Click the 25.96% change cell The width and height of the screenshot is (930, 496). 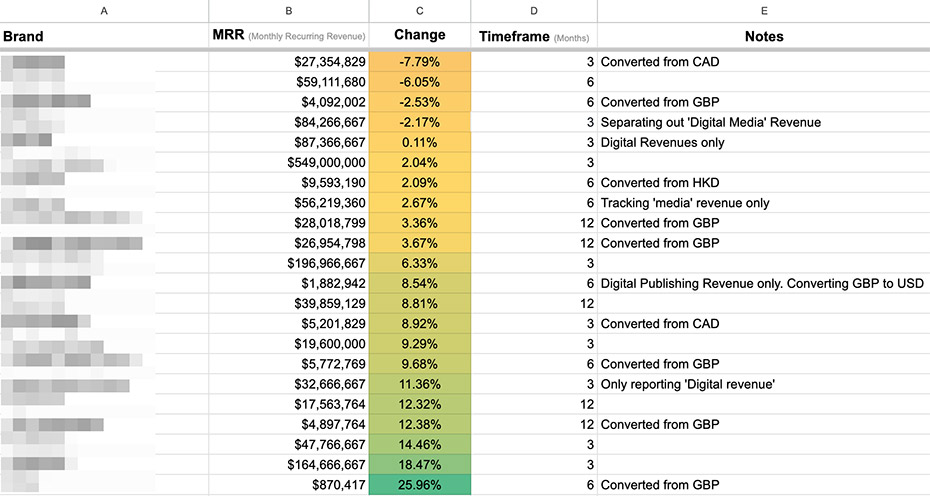pyautogui.click(x=420, y=485)
